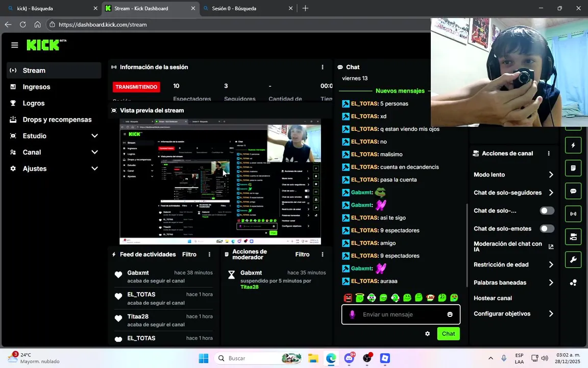Click Hostear canal
Screen dimensions: 588x368
point(493,298)
